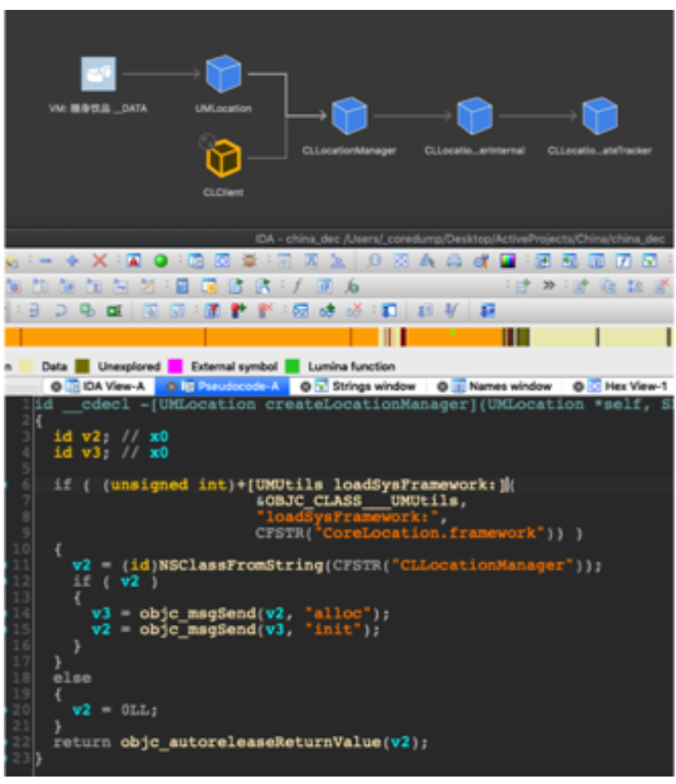
Task: Click the pencil edit icon in second row
Action: (147, 286)
